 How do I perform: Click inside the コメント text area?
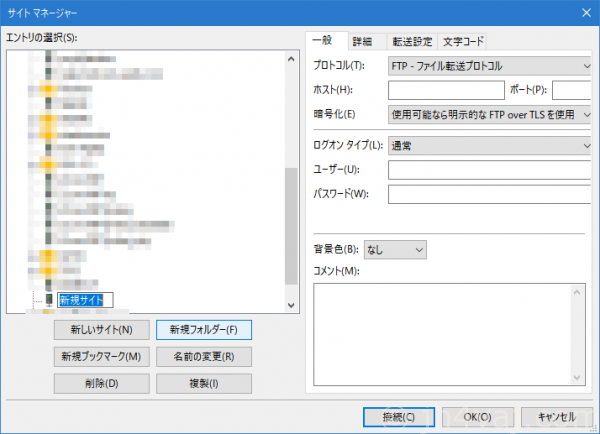(440, 334)
